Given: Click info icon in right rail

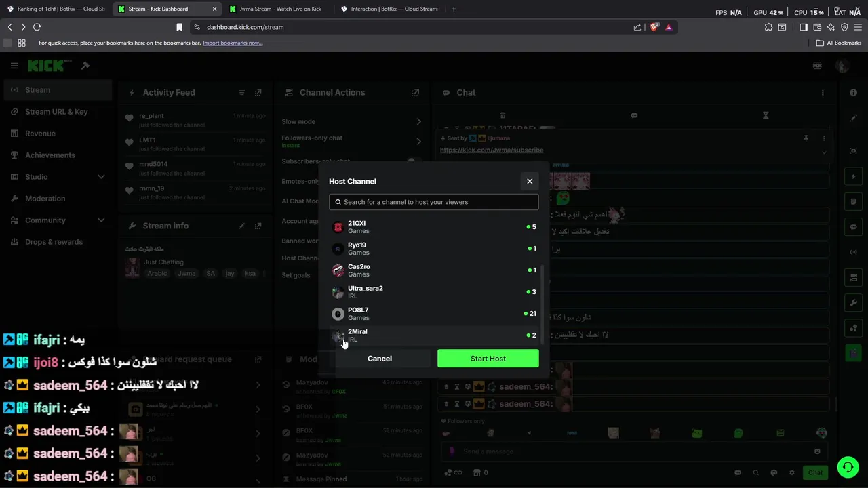Looking at the screenshot, I should pos(853,93).
